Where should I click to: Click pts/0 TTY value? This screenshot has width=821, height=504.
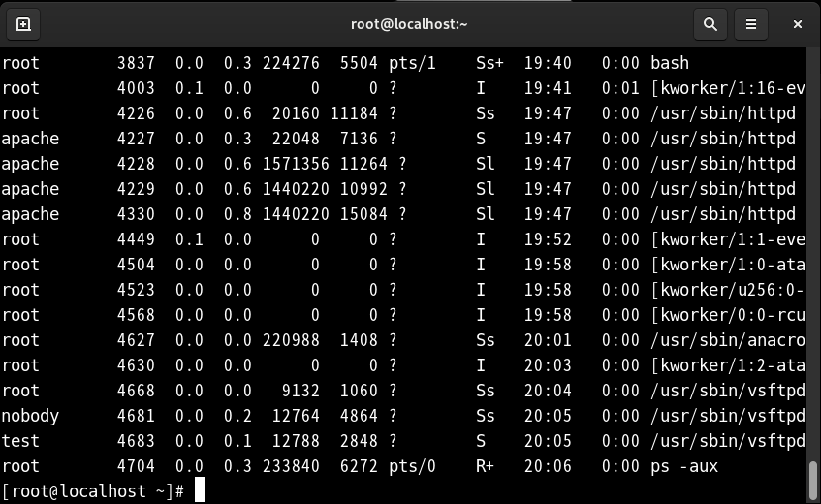[412, 466]
